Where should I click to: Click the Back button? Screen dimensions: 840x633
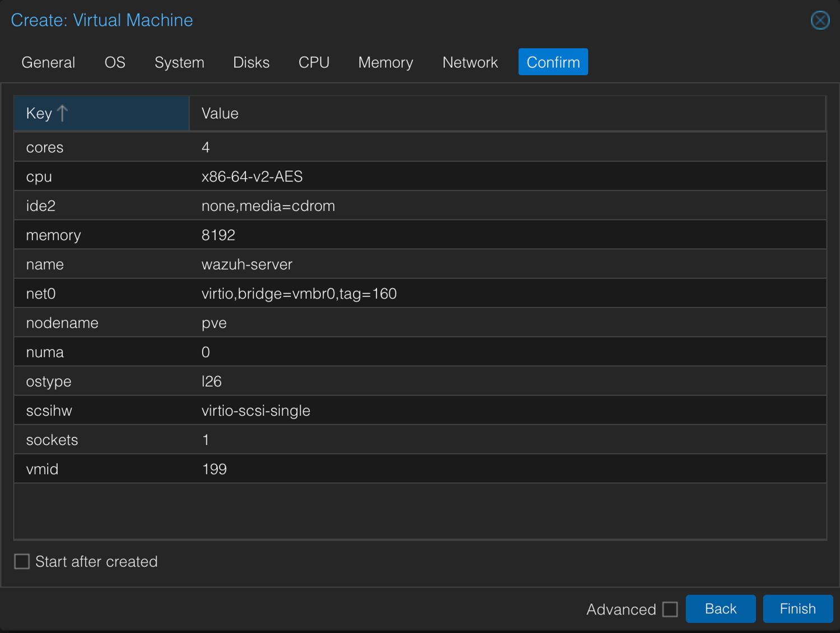coord(720,609)
